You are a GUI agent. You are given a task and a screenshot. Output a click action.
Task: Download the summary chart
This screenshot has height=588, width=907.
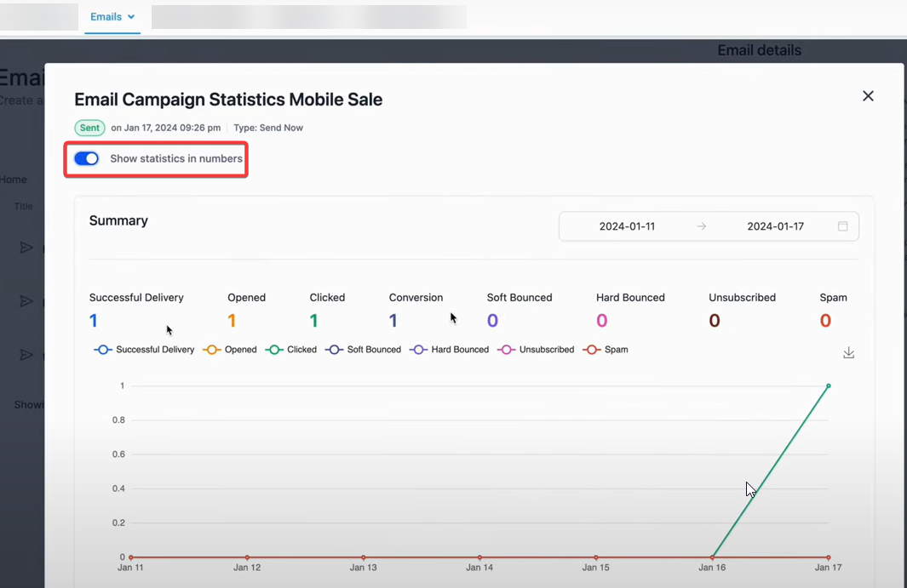[x=848, y=353]
